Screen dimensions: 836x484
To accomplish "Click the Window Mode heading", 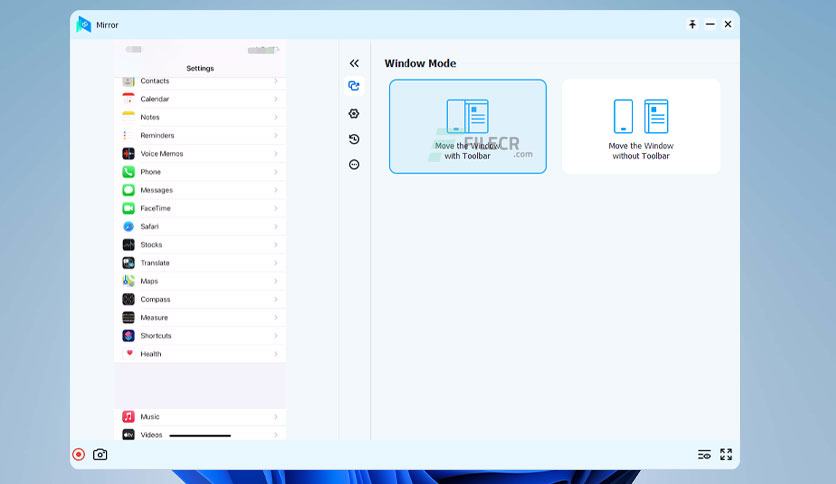I will (x=420, y=63).
